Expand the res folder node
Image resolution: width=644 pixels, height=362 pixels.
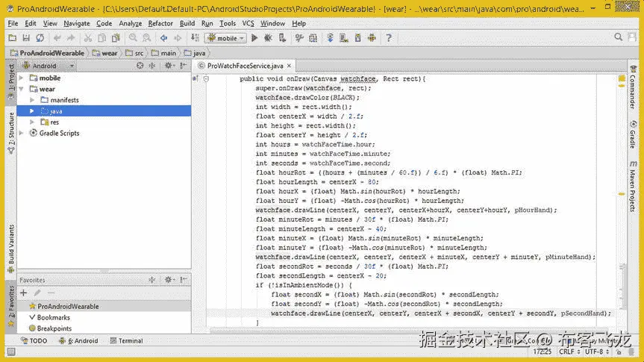pyautogui.click(x=32, y=122)
